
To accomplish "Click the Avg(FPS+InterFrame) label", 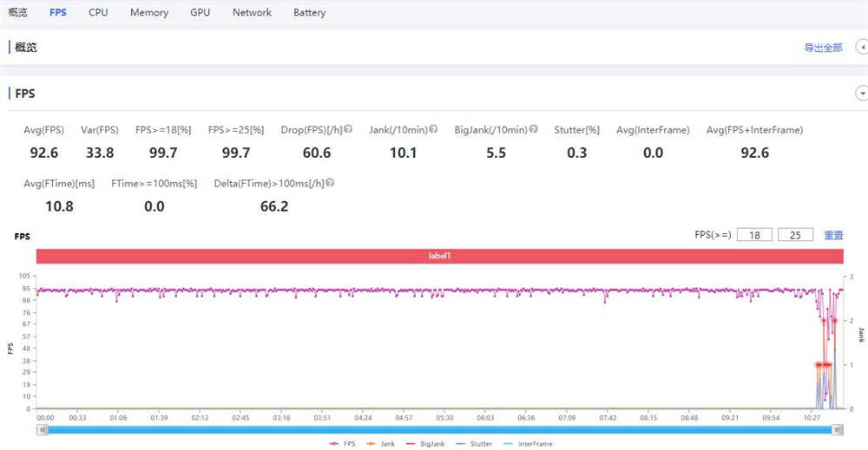I will pyautogui.click(x=754, y=130).
